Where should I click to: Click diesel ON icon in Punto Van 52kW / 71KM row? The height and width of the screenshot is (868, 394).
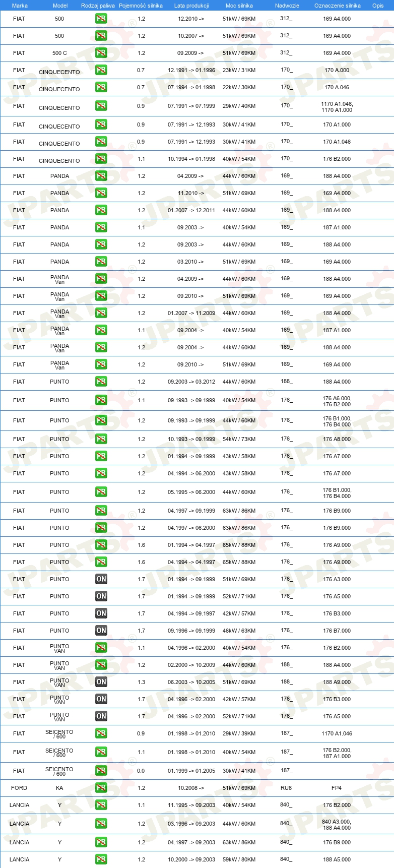coord(101,716)
